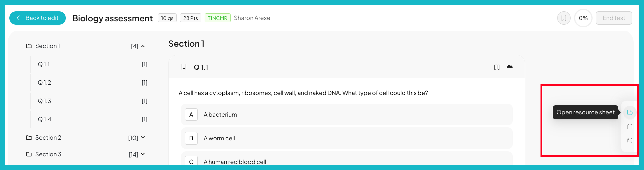Select answer option A bacterium
This screenshot has height=170, width=644.
[x=347, y=115]
